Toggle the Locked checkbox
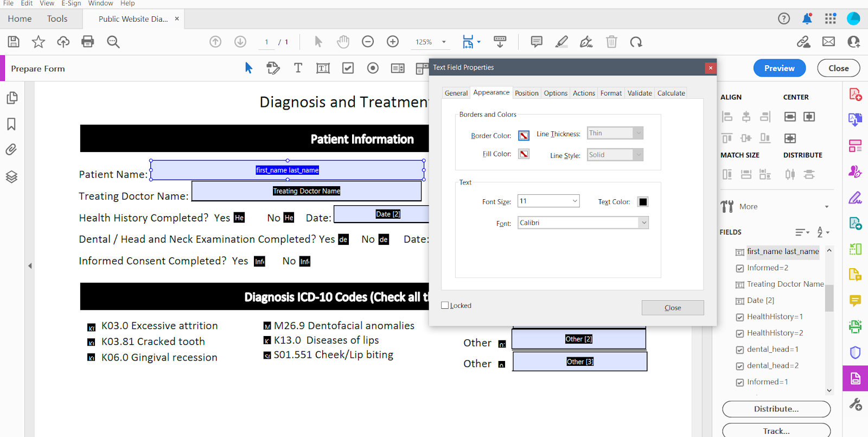Screen dimensions: 868x437 point(445,306)
